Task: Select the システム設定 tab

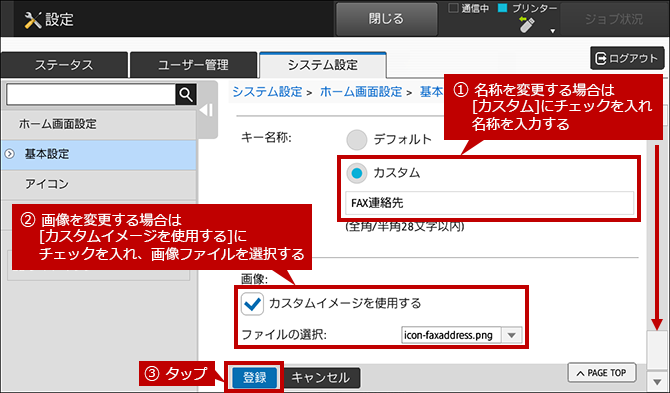Action: pyautogui.click(x=323, y=65)
